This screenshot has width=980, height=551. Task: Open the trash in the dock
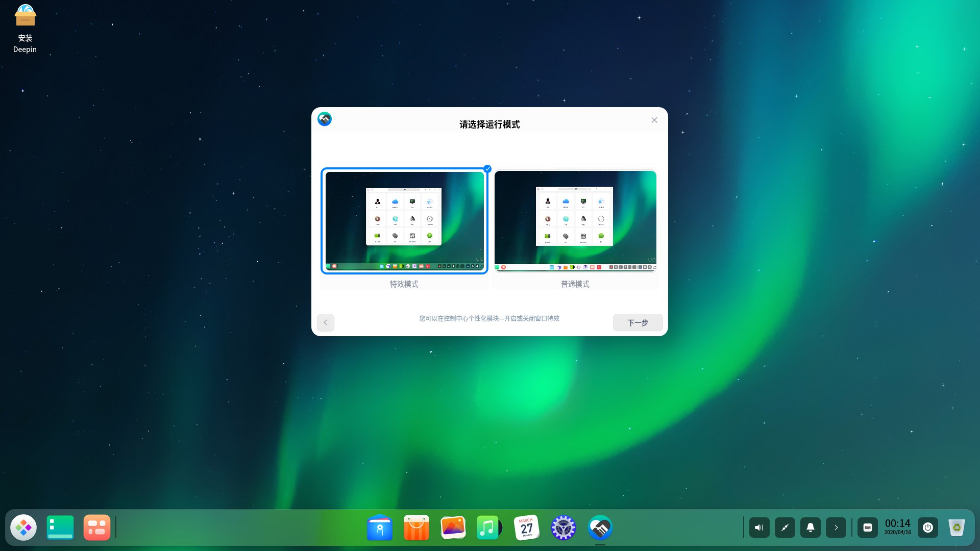click(957, 528)
